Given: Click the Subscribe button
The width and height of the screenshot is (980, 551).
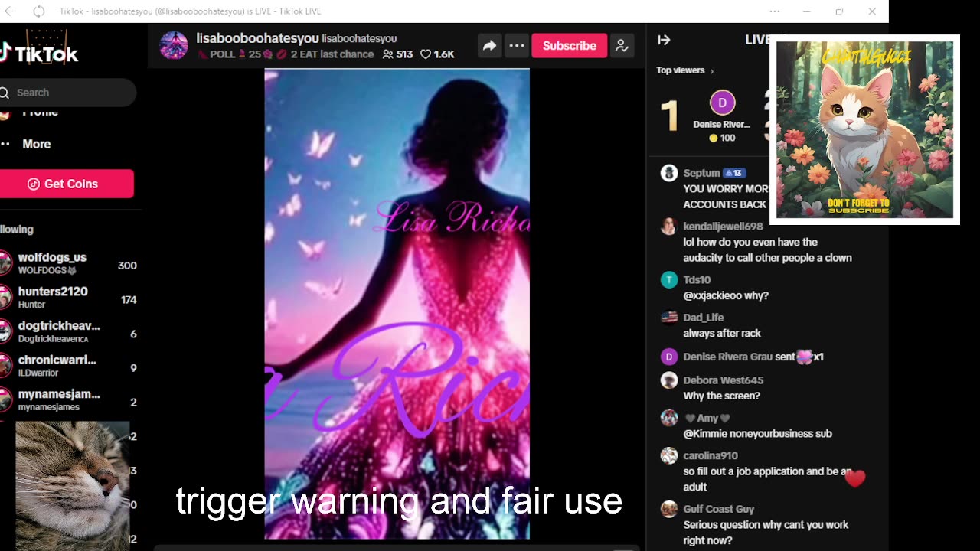Looking at the screenshot, I should pos(569,46).
